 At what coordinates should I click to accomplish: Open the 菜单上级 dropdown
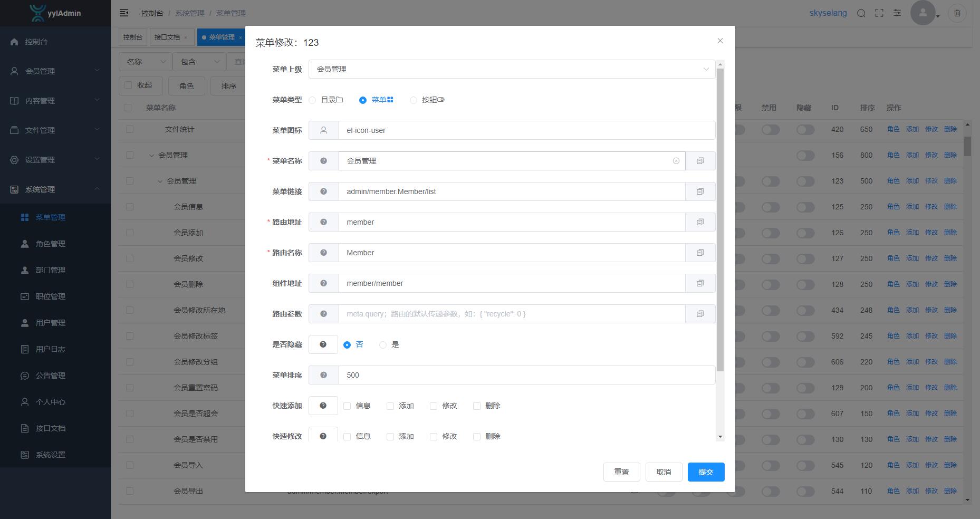point(512,69)
